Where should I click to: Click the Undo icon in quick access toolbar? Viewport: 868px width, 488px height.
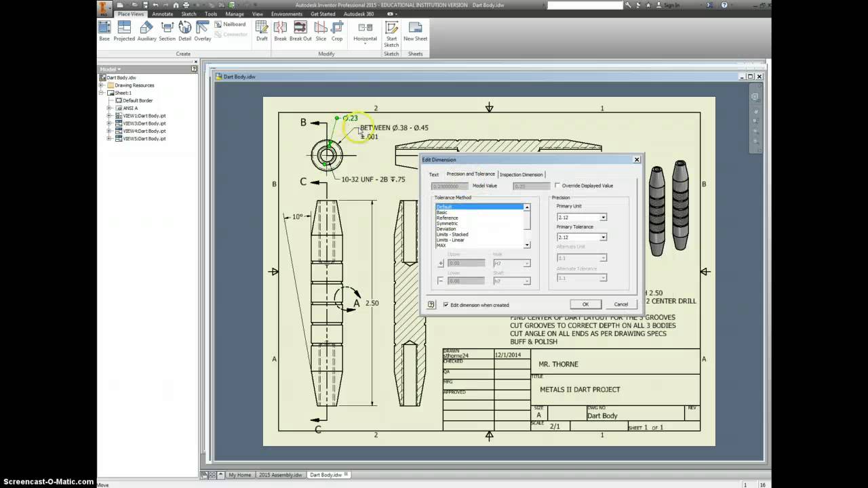pyautogui.click(x=155, y=5)
